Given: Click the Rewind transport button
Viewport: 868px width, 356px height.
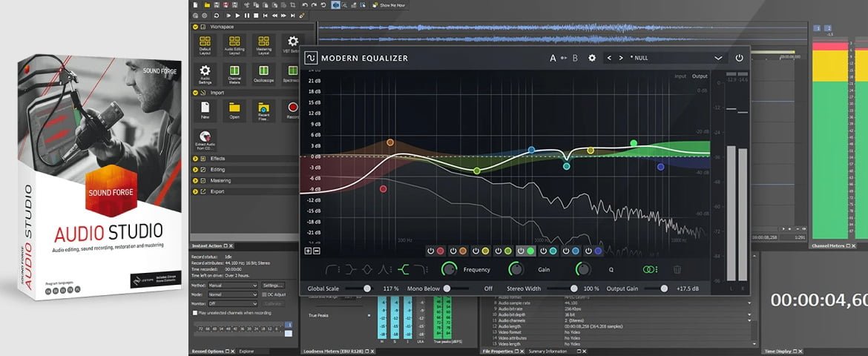Looking at the screenshot, I should (274, 16).
